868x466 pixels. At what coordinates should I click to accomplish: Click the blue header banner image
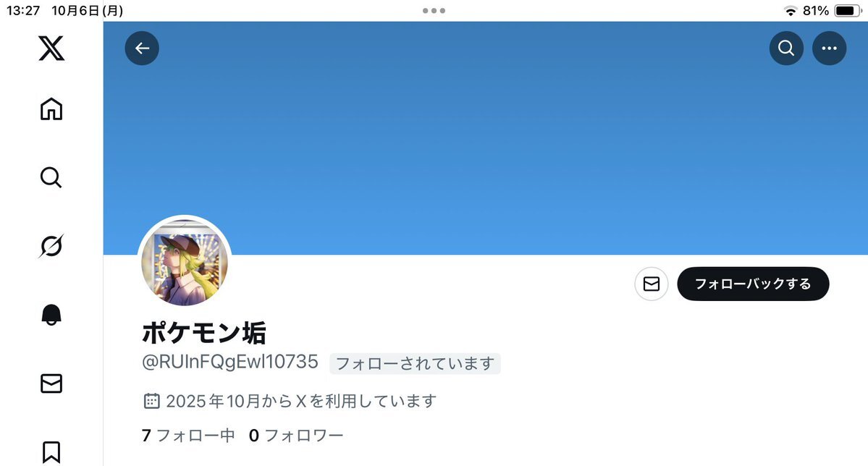(x=486, y=138)
